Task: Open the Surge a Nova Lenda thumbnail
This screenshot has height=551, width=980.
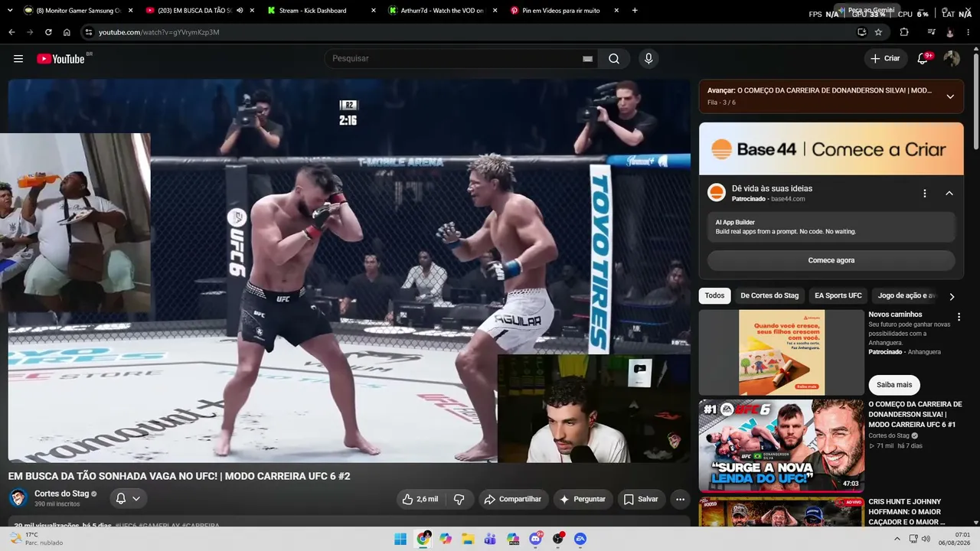Action: pos(781,445)
